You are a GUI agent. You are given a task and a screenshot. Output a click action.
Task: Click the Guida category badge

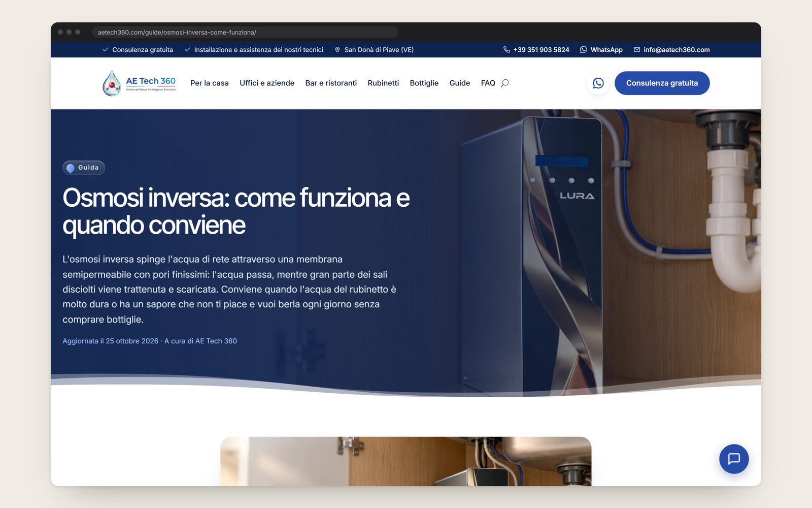click(84, 168)
